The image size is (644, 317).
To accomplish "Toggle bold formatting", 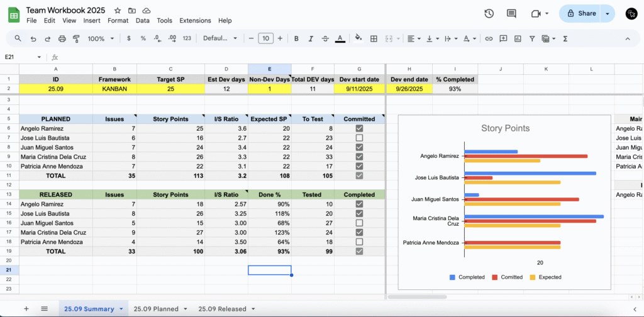I will [x=296, y=38].
